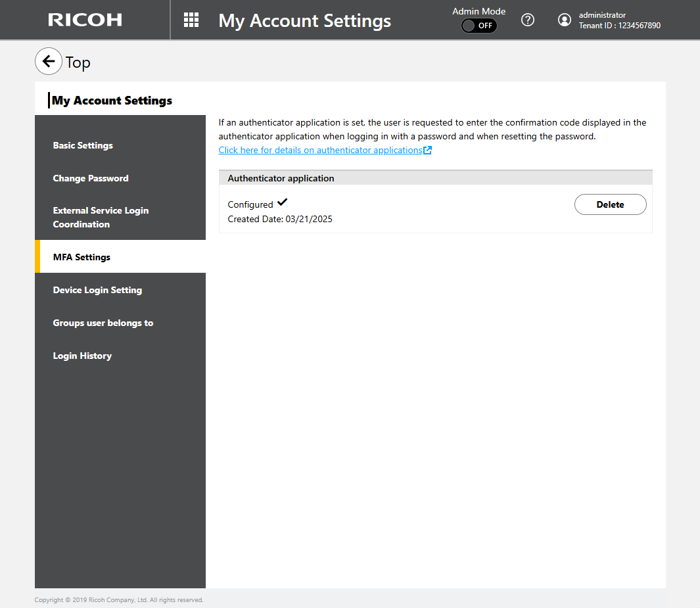700x608 pixels.
Task: Delete the configured authenticator application
Action: point(610,204)
